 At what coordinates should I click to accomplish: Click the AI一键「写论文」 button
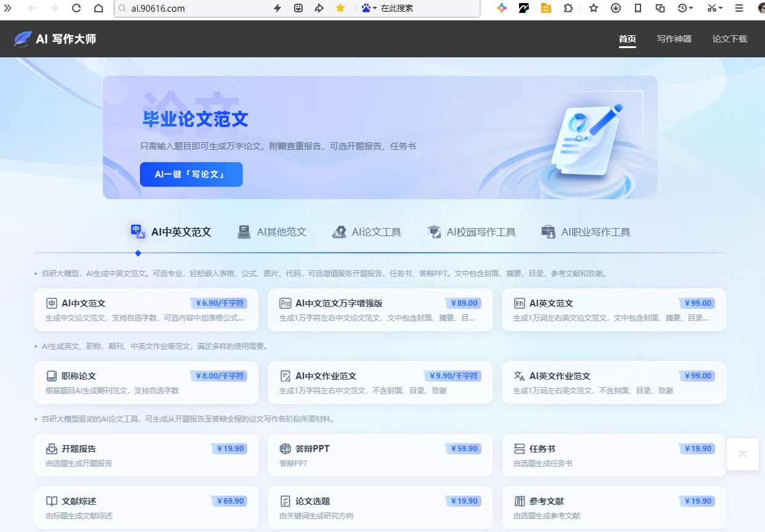(x=191, y=174)
